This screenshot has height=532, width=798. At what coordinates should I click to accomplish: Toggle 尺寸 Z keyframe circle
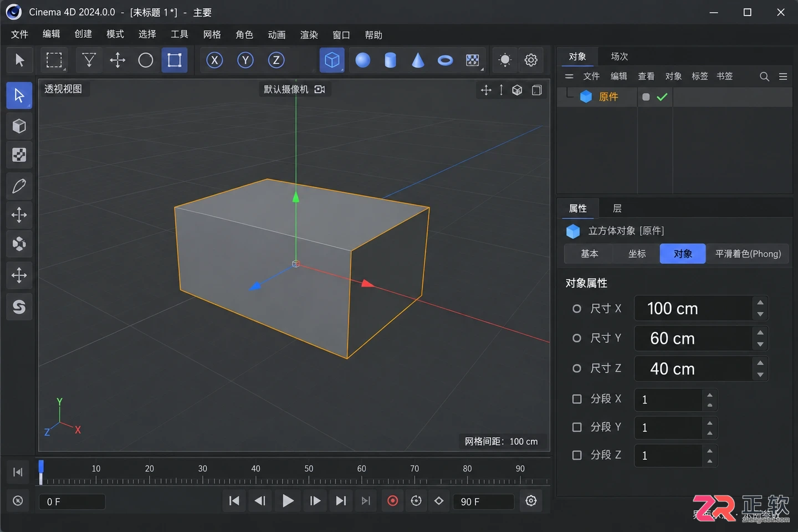point(577,369)
